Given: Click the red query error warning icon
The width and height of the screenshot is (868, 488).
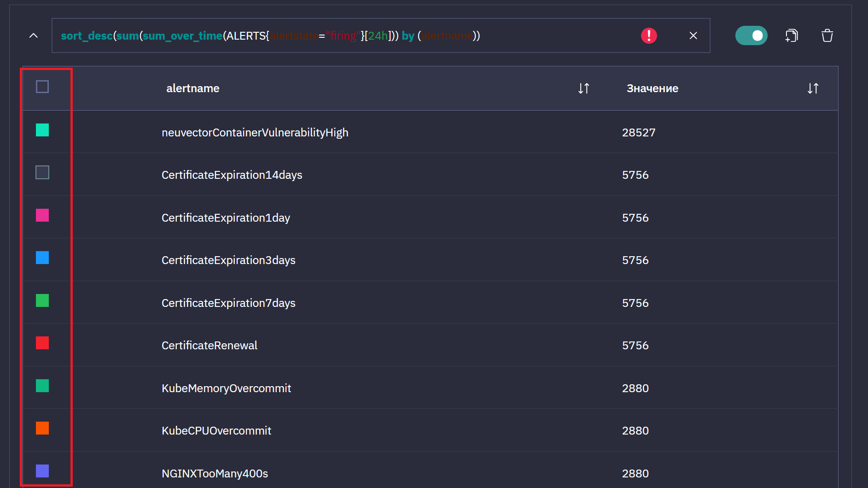Looking at the screenshot, I should [x=649, y=35].
